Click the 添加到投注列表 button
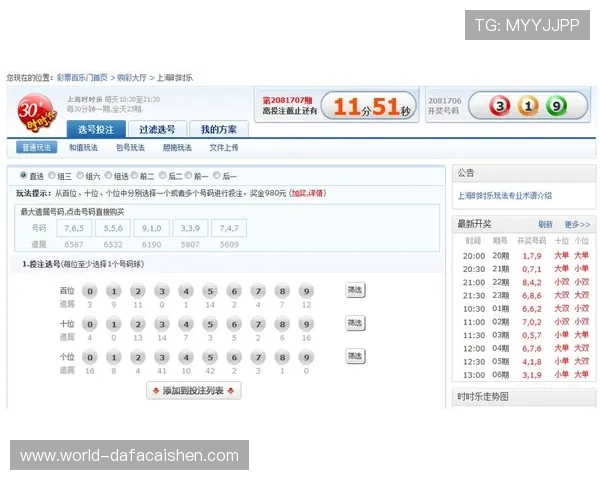600x480 pixels. pyautogui.click(x=194, y=390)
